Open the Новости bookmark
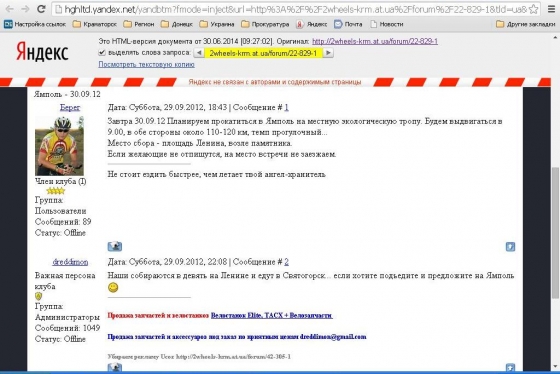 click(386, 24)
